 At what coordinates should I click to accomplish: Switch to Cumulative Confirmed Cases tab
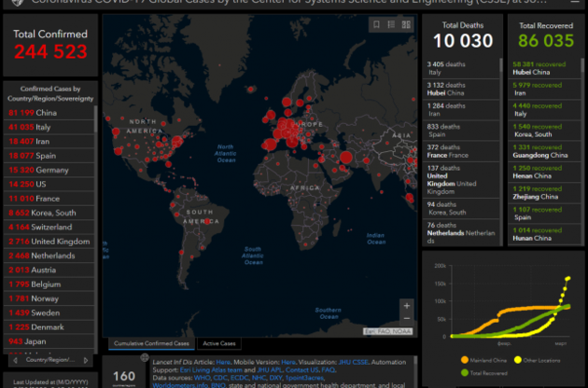[x=149, y=343]
